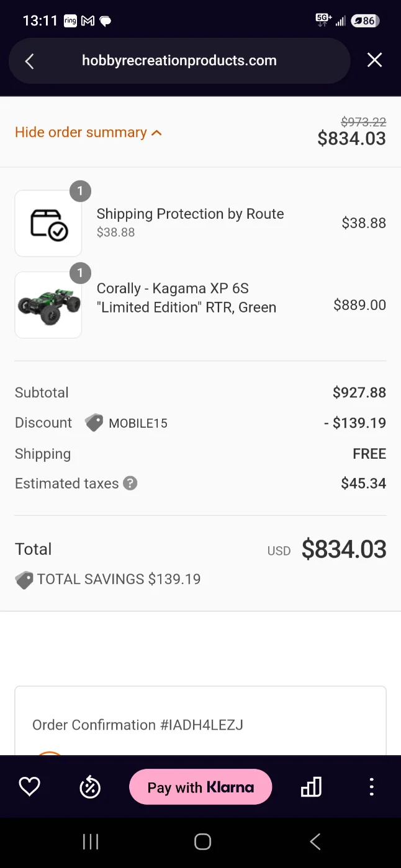Viewport: 401px width, 868px height.
Task: Tap the $834.03 total in summary header
Action: click(351, 138)
